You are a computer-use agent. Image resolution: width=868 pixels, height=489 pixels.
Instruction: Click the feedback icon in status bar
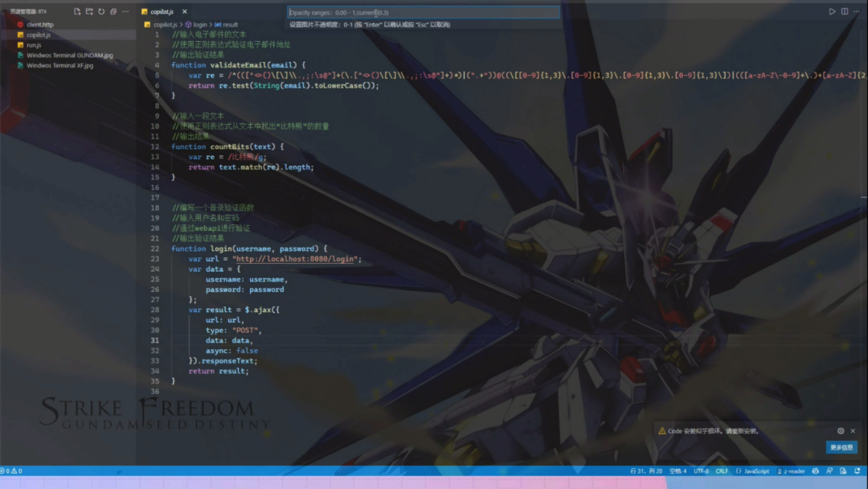829,471
